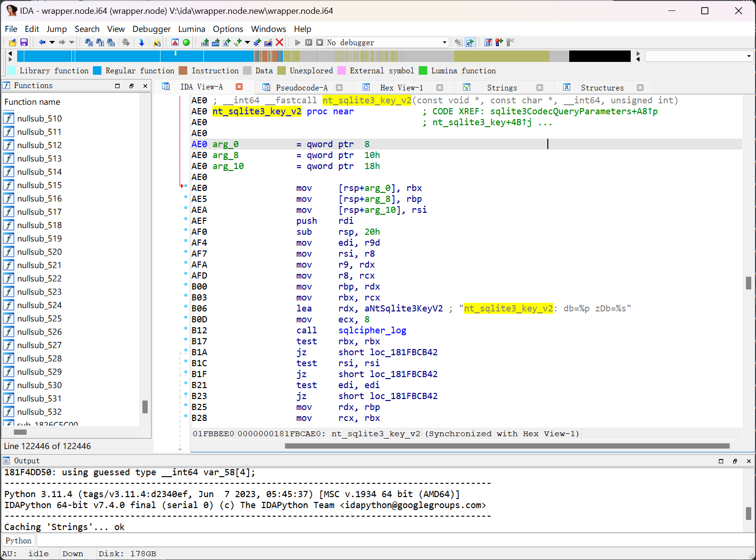The height and width of the screenshot is (560, 756).
Task: Click the Save database icon
Action: (x=23, y=42)
